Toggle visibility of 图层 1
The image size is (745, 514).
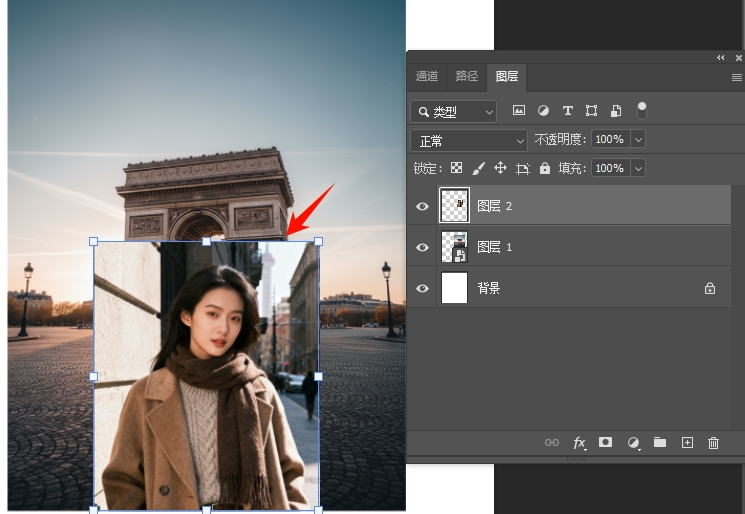[x=422, y=247]
